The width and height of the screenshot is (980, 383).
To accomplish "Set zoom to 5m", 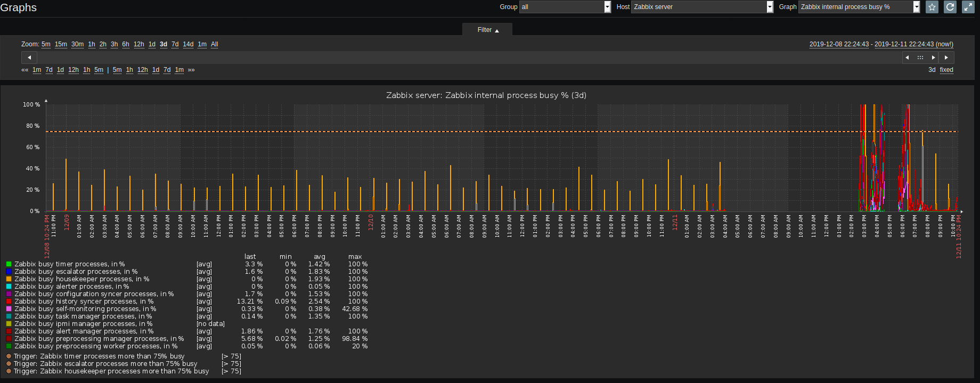I will click(46, 44).
